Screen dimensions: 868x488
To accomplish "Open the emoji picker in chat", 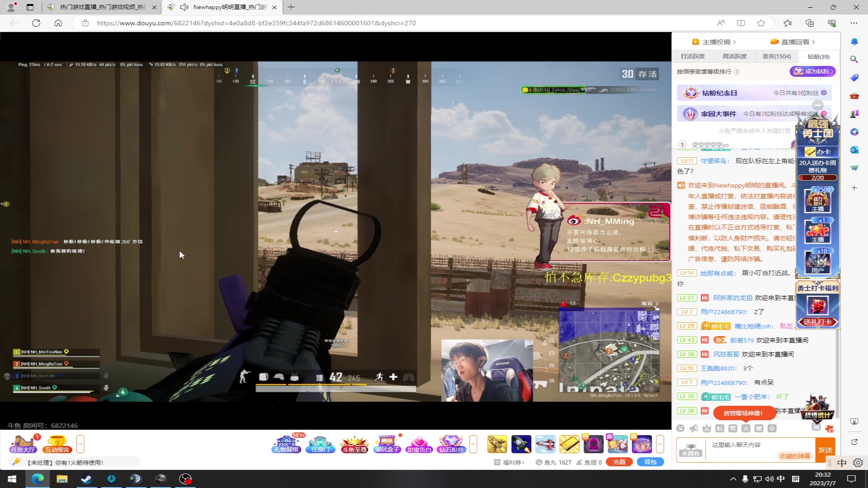I will (680, 428).
